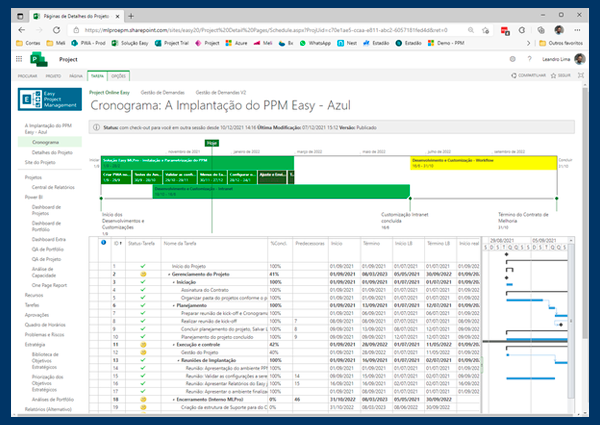The height and width of the screenshot is (425, 600).
Task: Click the focus content expand icon
Action: [x=581, y=75]
